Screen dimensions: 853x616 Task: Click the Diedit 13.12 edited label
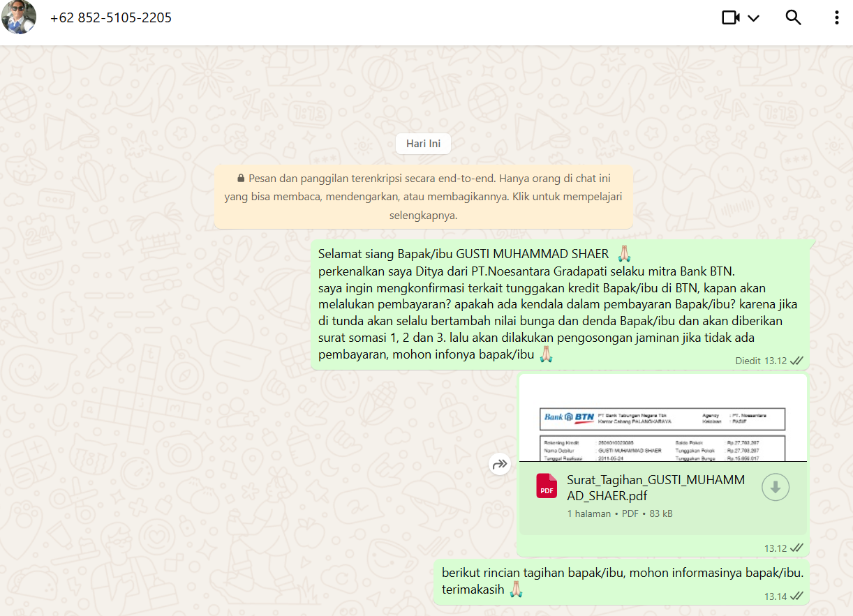tap(760, 361)
